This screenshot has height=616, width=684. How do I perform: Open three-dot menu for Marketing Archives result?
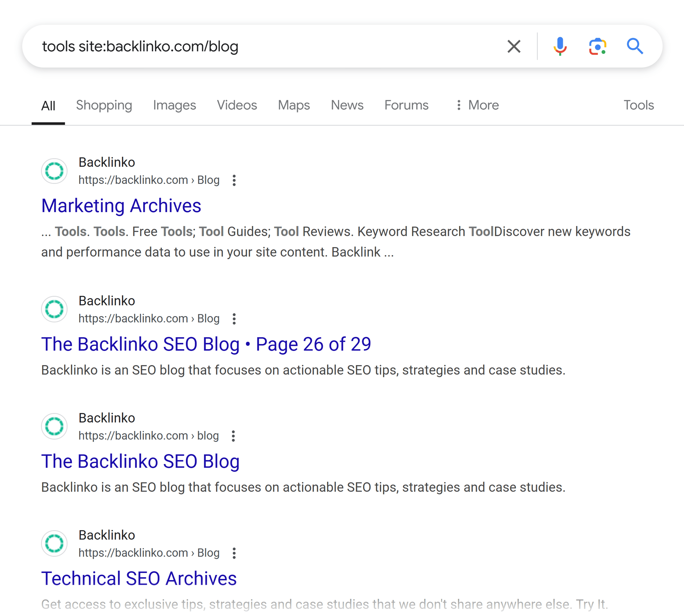tap(234, 180)
